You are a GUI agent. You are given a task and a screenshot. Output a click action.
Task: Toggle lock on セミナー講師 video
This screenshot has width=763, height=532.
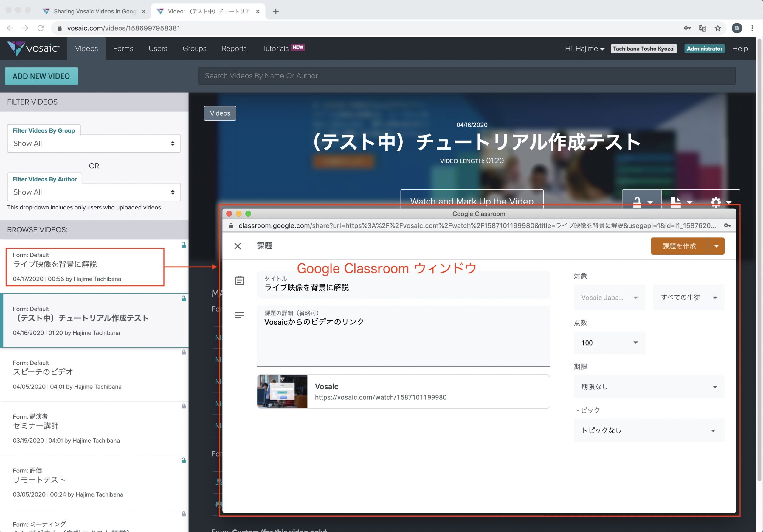[x=183, y=406]
